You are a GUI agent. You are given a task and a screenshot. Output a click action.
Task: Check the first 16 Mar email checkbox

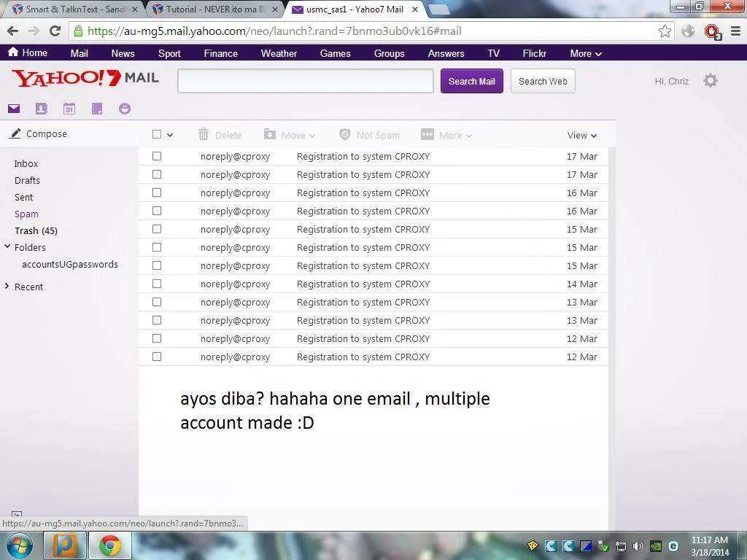[x=157, y=192]
